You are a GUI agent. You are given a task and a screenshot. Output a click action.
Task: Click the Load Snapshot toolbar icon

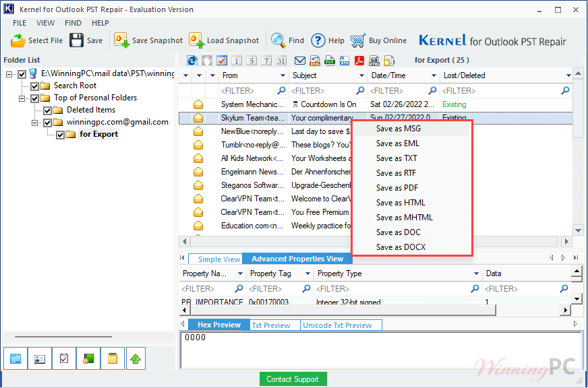(197, 40)
